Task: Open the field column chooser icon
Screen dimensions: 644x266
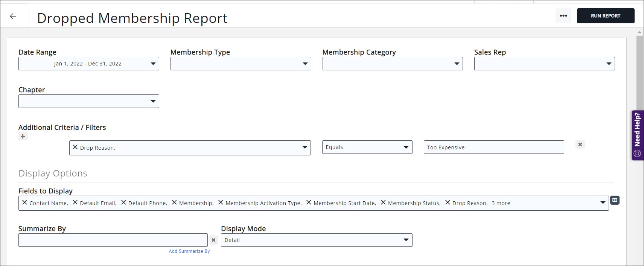Action: (615, 200)
